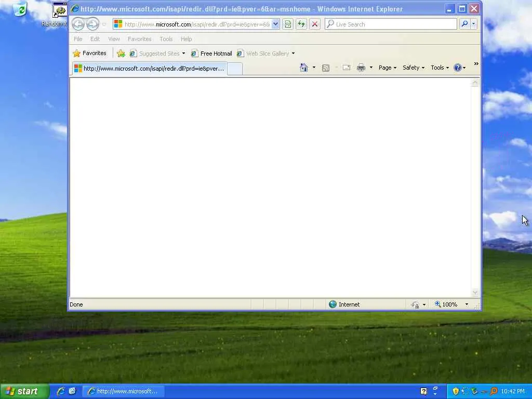
Task: Click the Print printer icon
Action: tap(361, 68)
